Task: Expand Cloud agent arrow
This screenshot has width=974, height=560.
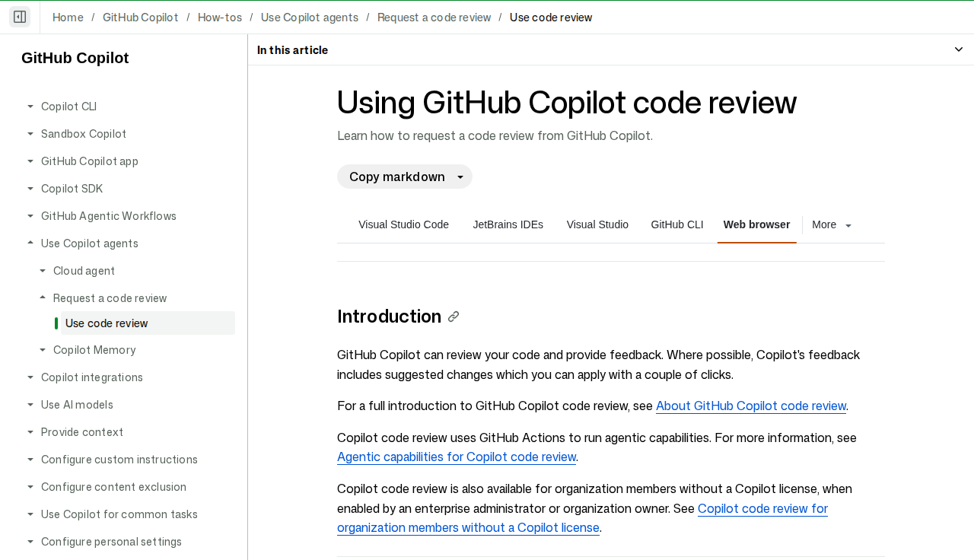Action: 43,271
